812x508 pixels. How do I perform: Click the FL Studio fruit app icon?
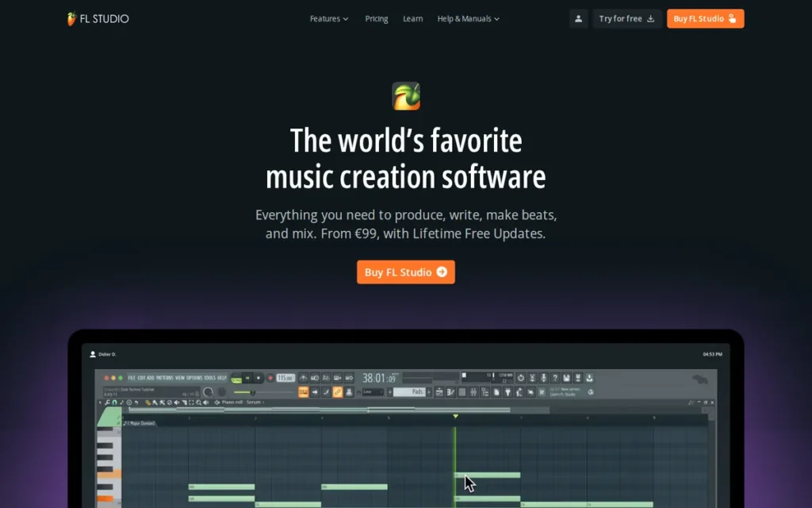(x=406, y=96)
